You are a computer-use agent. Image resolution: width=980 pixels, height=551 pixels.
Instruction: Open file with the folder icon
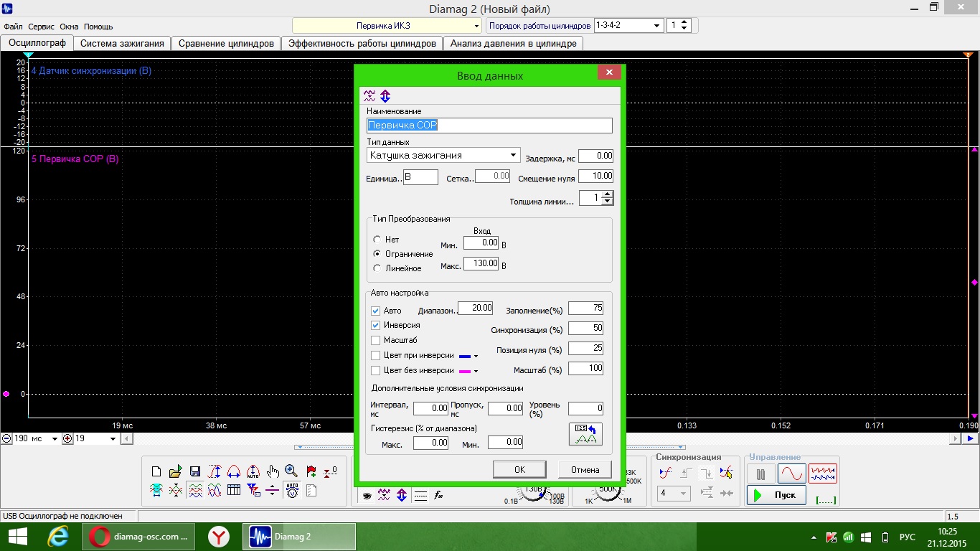click(175, 471)
